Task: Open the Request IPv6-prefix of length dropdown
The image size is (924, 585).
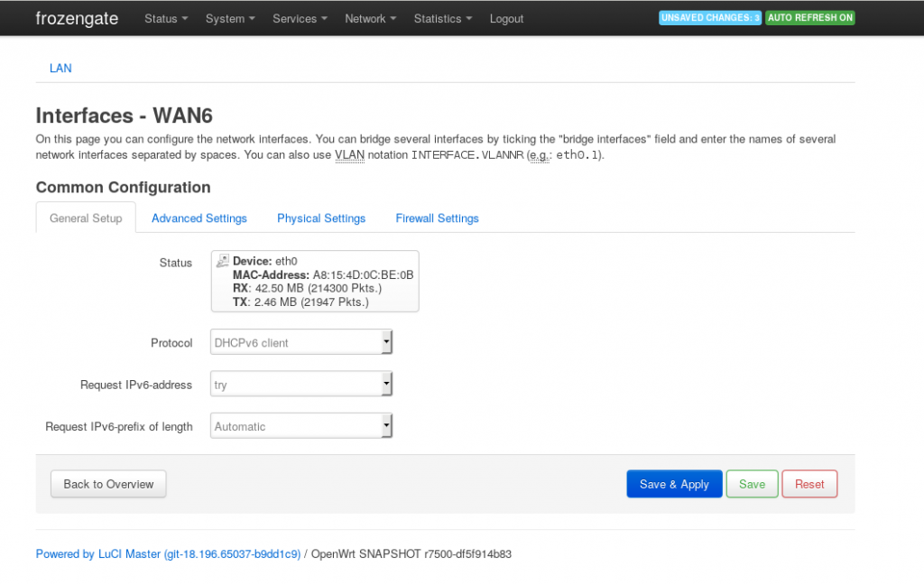Action: tap(301, 426)
